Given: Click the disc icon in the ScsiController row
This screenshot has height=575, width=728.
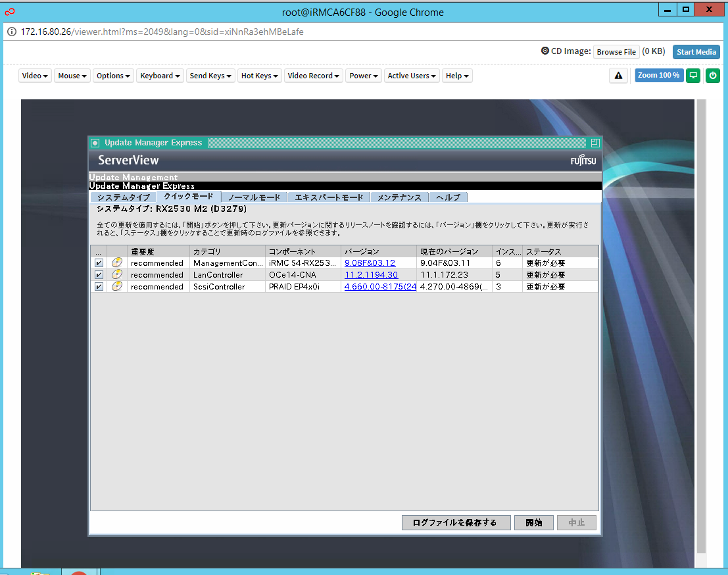Looking at the screenshot, I should pos(117,287).
